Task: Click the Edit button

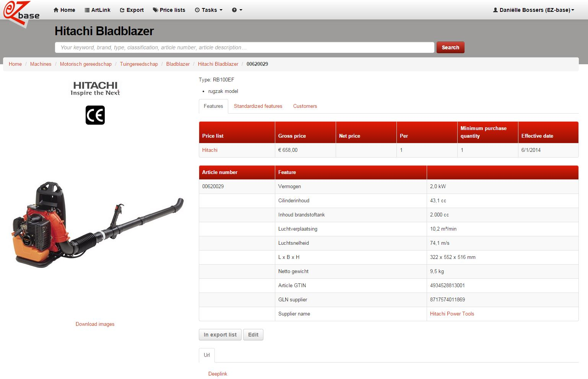Action: pos(253,335)
